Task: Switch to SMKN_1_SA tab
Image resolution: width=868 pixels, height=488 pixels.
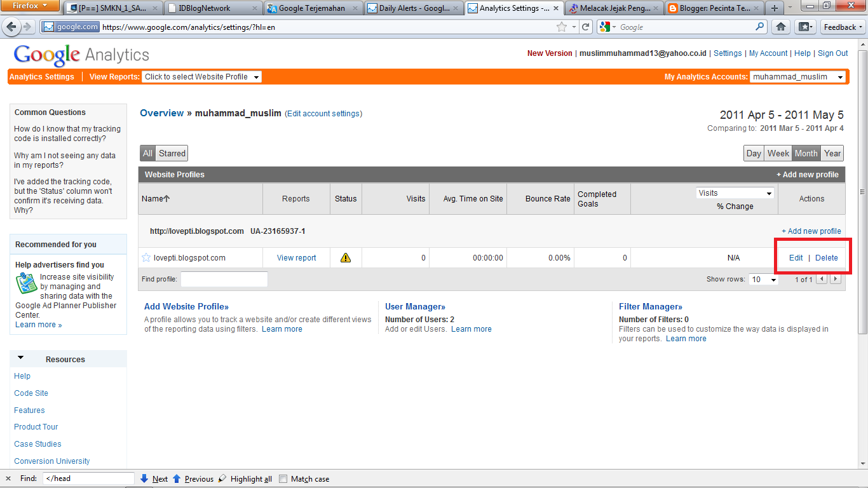Action: pos(113,8)
